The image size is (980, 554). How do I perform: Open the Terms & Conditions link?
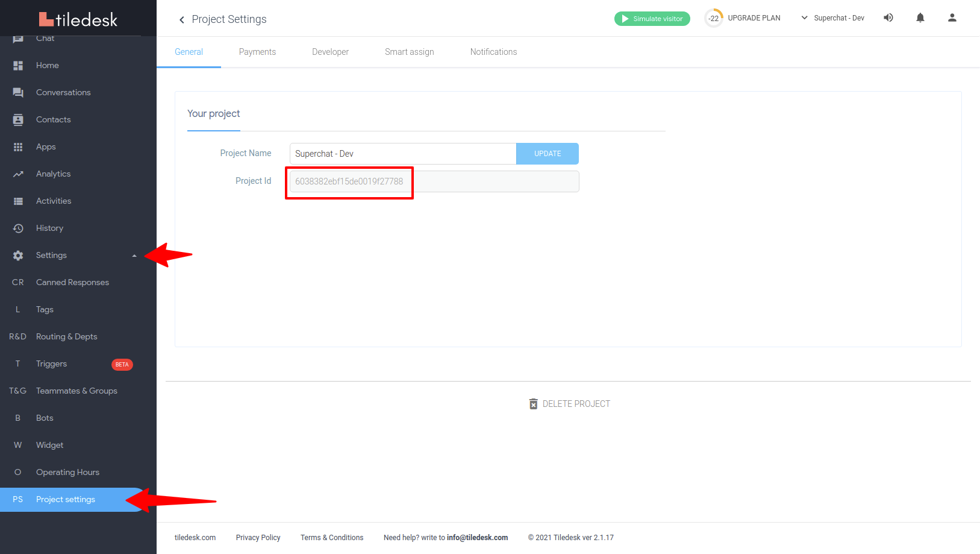coord(332,538)
